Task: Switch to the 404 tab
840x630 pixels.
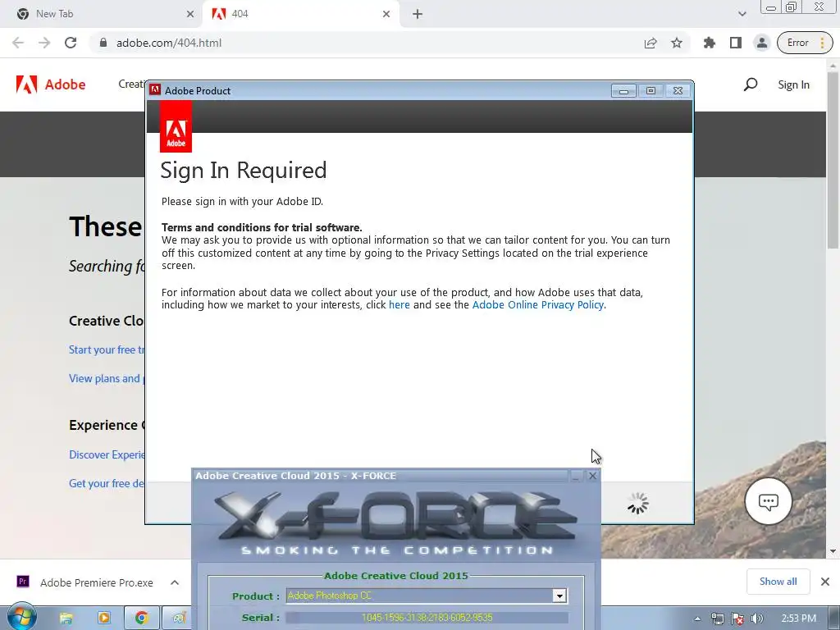Action: pyautogui.click(x=300, y=14)
